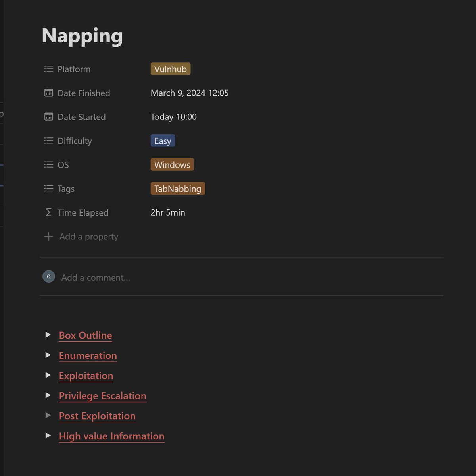The height and width of the screenshot is (476, 476).
Task: Open the Date Finished value March 9, 2024
Action: pyautogui.click(x=190, y=93)
